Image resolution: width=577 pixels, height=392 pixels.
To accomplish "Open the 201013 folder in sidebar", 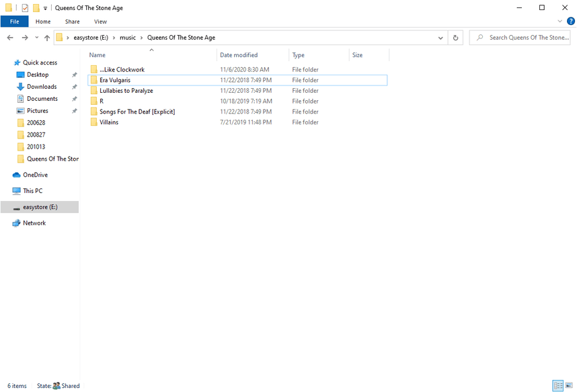I will click(x=36, y=147).
